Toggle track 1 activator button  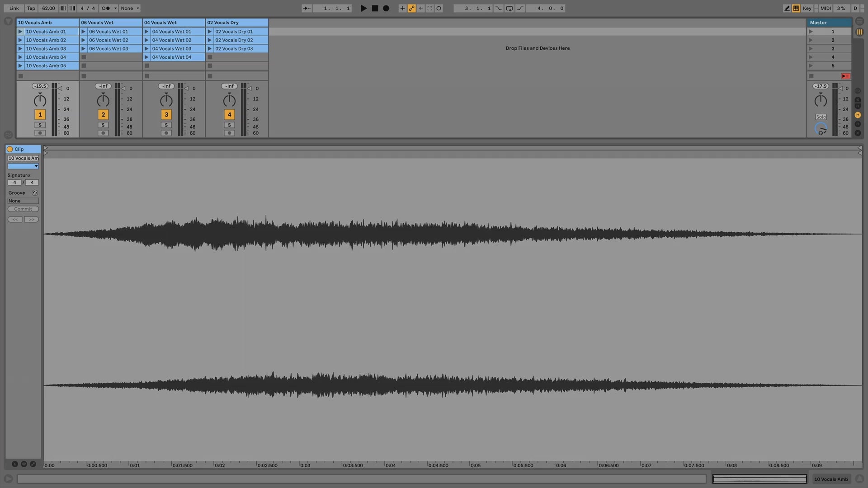(40, 115)
